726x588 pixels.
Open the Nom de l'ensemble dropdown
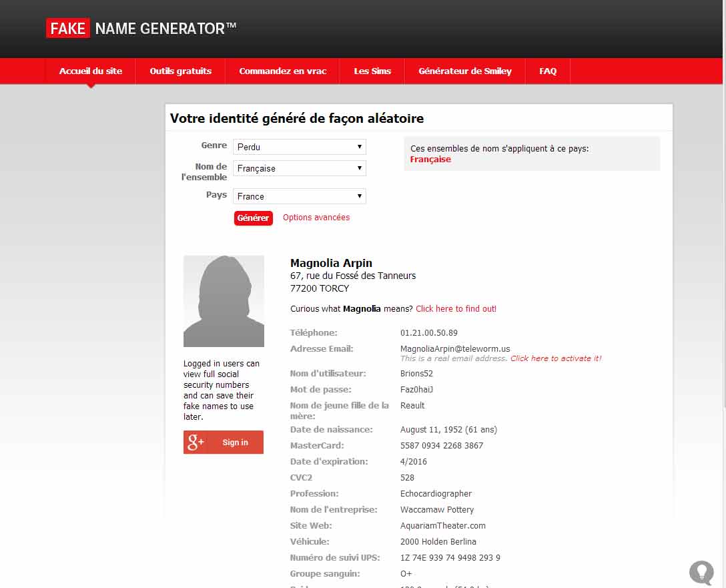pyautogui.click(x=299, y=168)
